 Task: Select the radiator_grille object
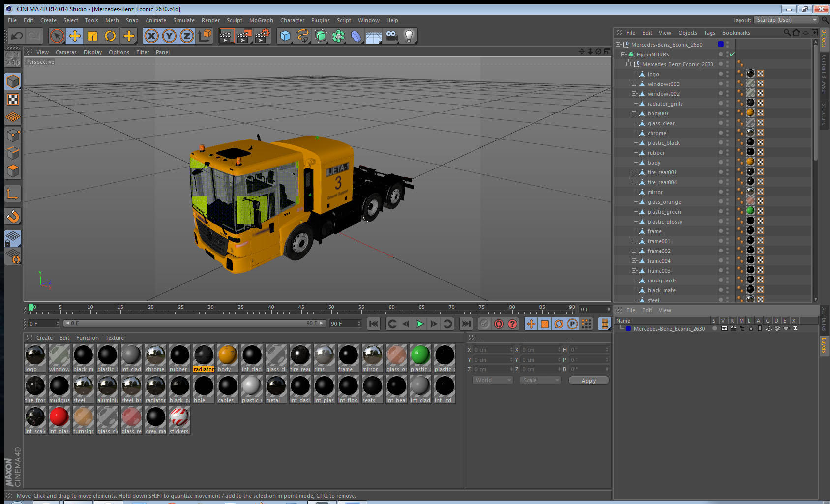pos(665,104)
